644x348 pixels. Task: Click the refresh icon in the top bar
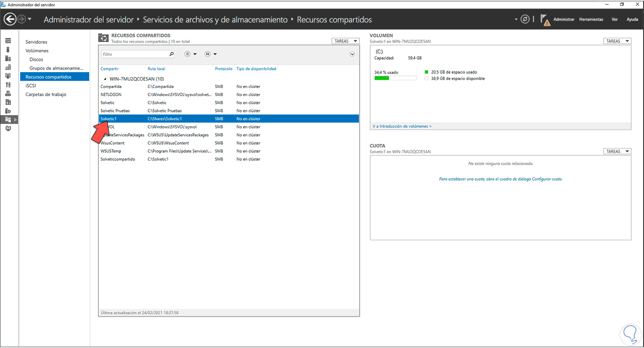point(525,19)
